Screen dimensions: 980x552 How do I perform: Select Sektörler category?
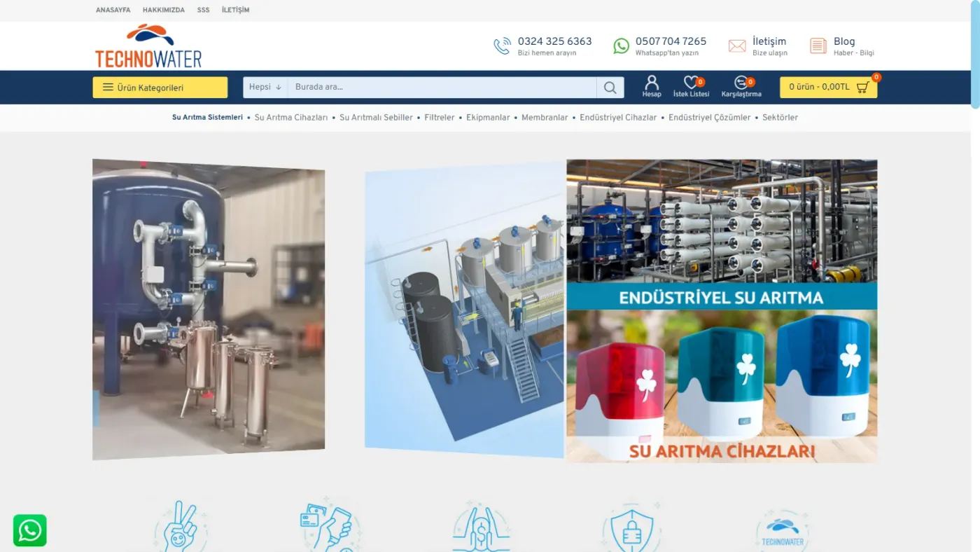pyautogui.click(x=780, y=118)
